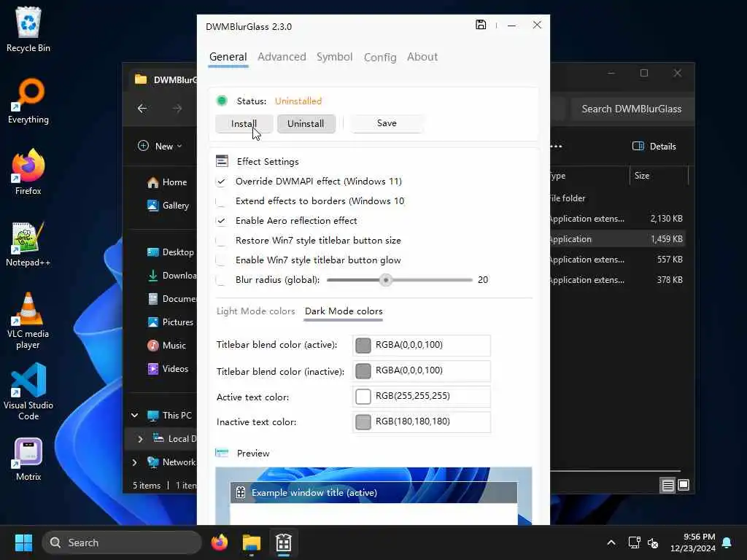The width and height of the screenshot is (747, 560).
Task: Check Enable Win7 style titlebar button glow
Action: point(221,260)
